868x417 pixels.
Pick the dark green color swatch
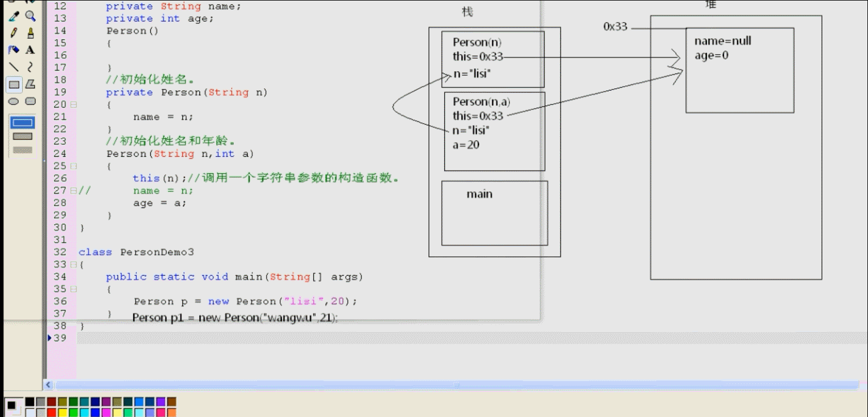pyautogui.click(x=73, y=402)
